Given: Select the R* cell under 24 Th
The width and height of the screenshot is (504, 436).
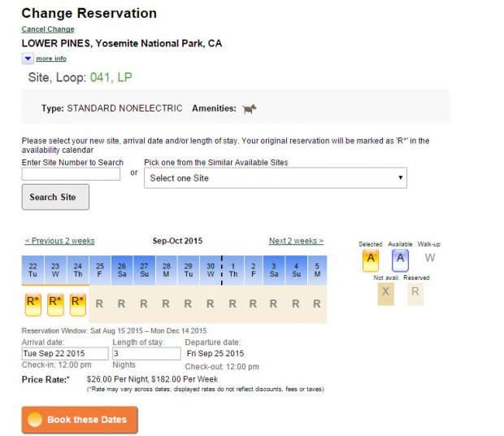Looking at the screenshot, I should pyautogui.click(x=78, y=304).
